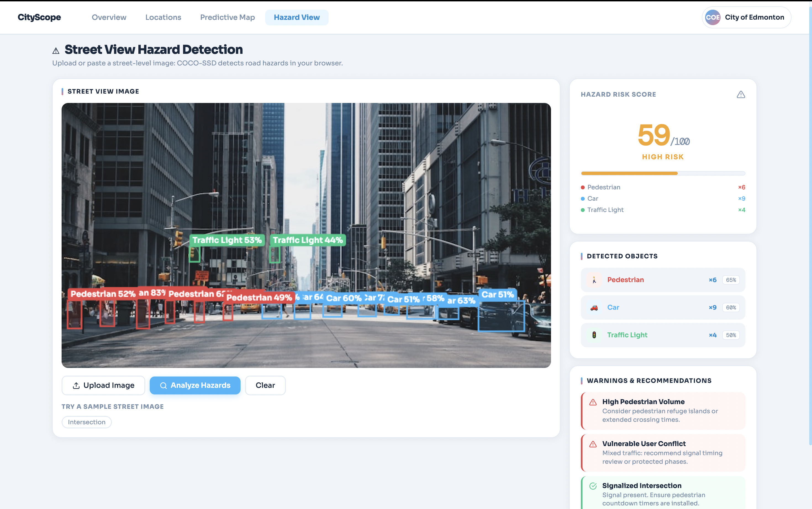Go to the Locations tab
Image resolution: width=812 pixels, height=509 pixels.
(163, 17)
